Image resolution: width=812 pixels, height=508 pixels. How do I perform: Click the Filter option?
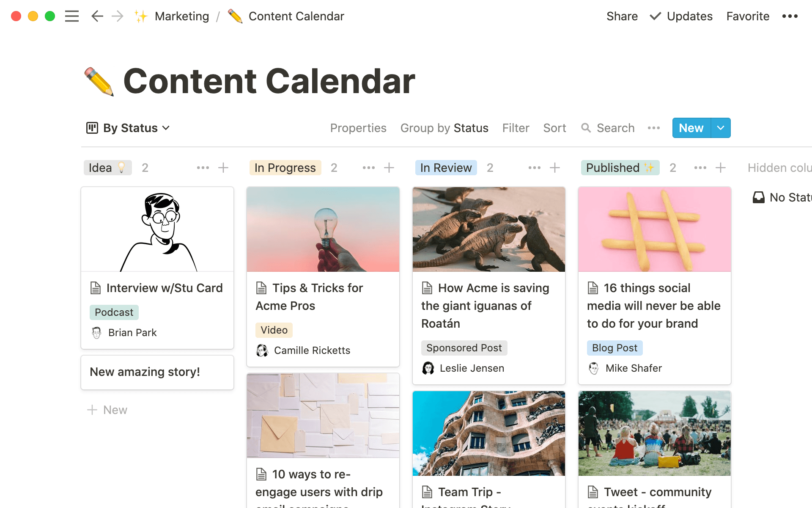[516, 127]
